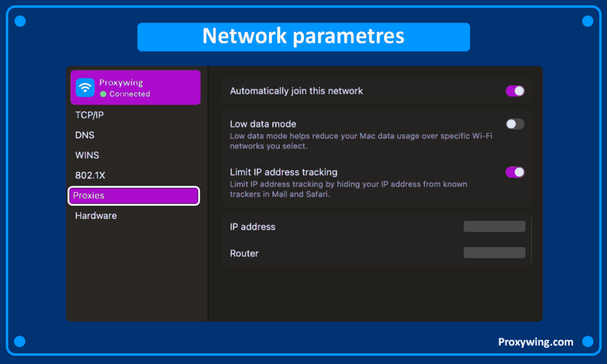Enable Low data mode switch

(x=515, y=124)
